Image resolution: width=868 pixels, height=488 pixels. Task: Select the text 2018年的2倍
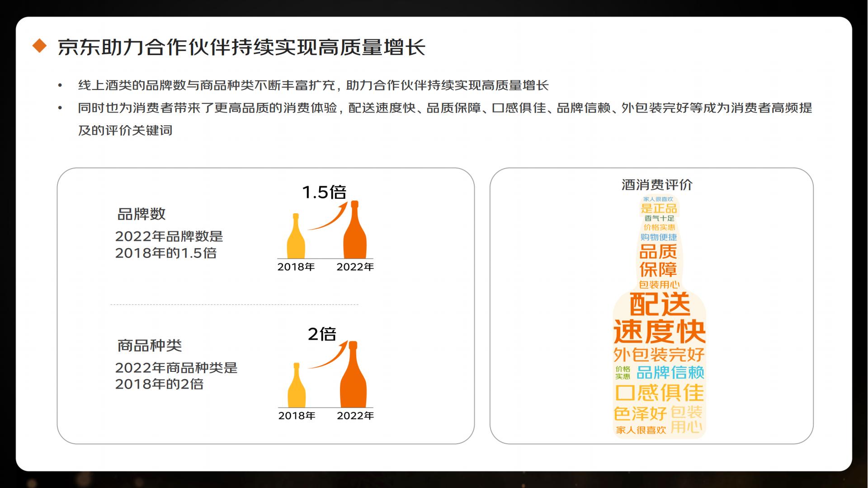[x=159, y=384]
